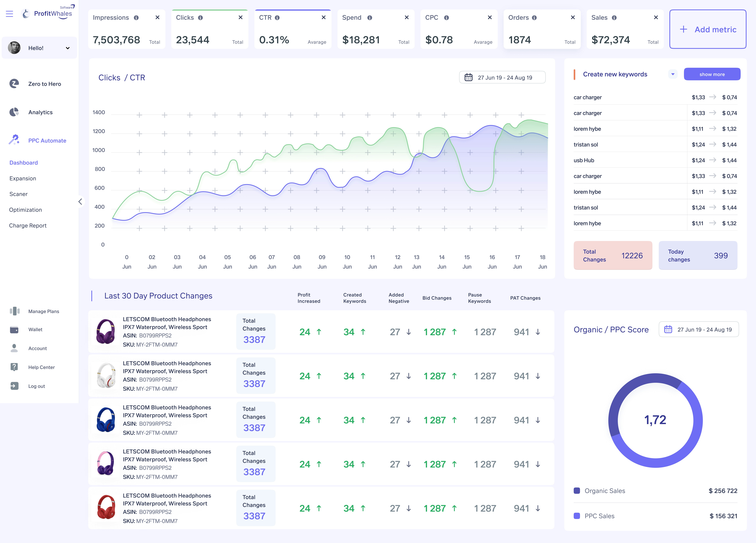756x543 pixels.
Task: Open Help Center with the question mark icon
Action: [14, 367]
